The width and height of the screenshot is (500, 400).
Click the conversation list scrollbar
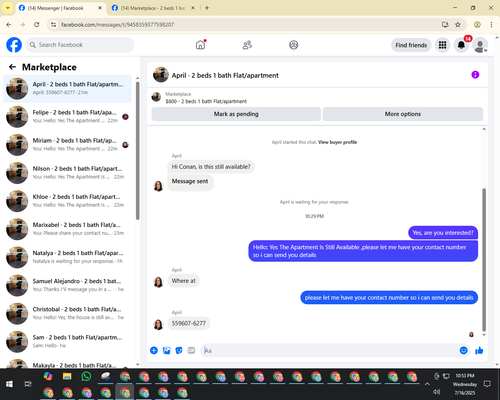[x=137, y=150]
